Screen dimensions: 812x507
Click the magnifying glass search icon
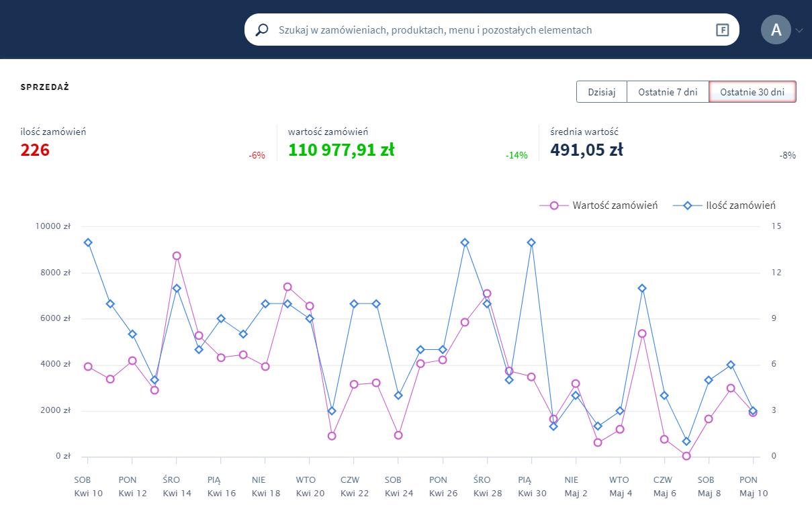pos(263,30)
